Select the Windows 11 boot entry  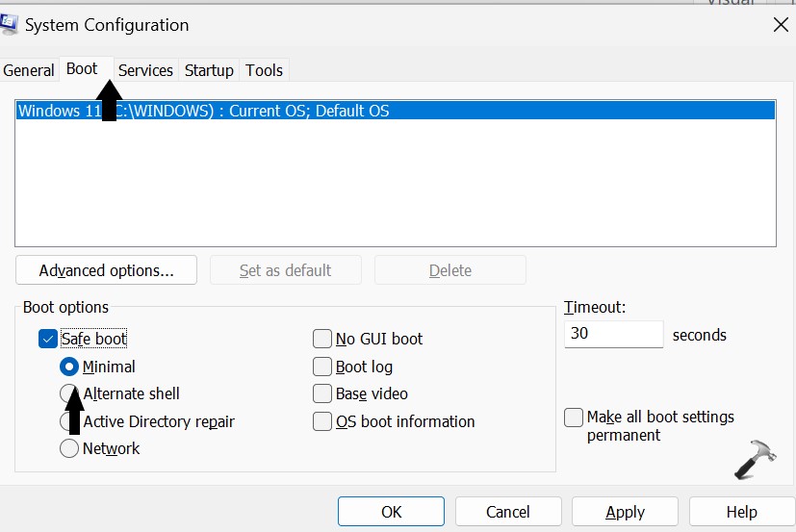tap(289, 111)
